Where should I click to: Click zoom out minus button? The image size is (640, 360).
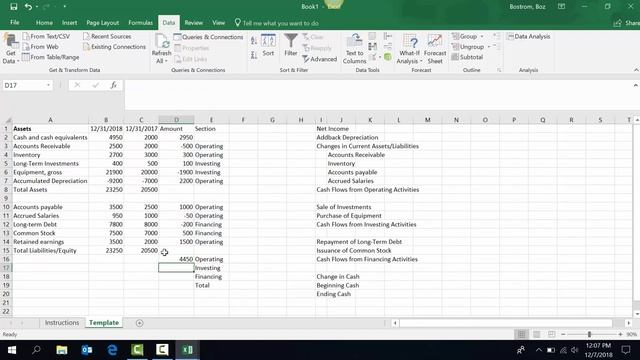coord(563,334)
